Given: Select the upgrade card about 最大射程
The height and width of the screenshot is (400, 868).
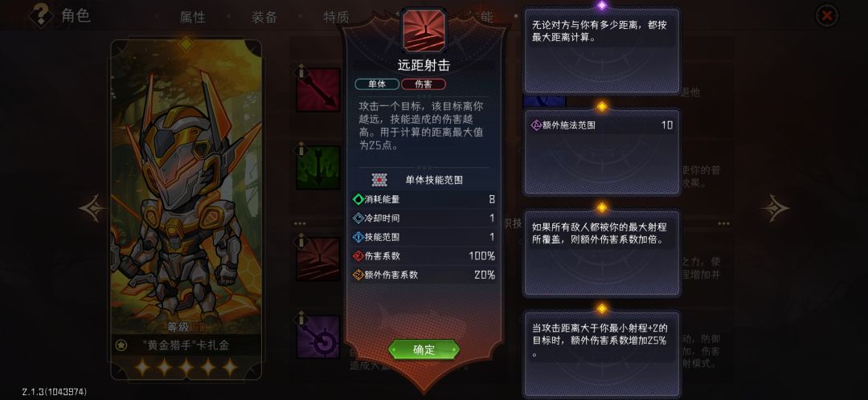Looking at the screenshot, I should coord(602,253).
